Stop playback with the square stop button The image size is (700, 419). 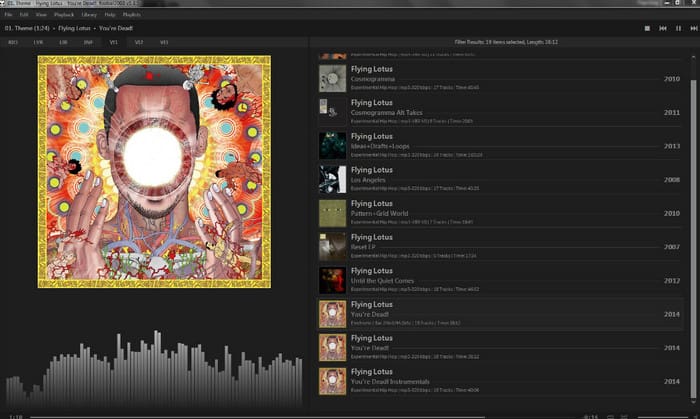pyautogui.click(x=647, y=28)
